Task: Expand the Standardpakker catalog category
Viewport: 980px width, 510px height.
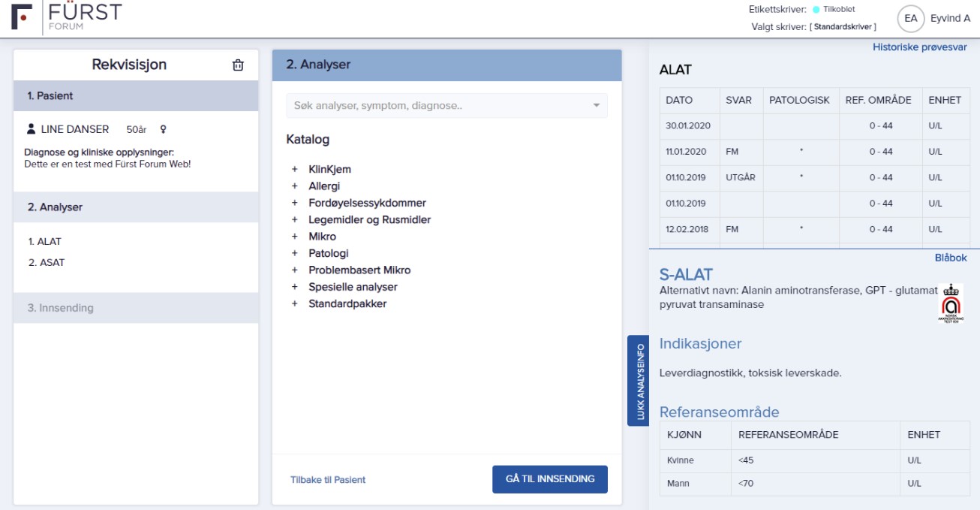Action: click(x=295, y=304)
